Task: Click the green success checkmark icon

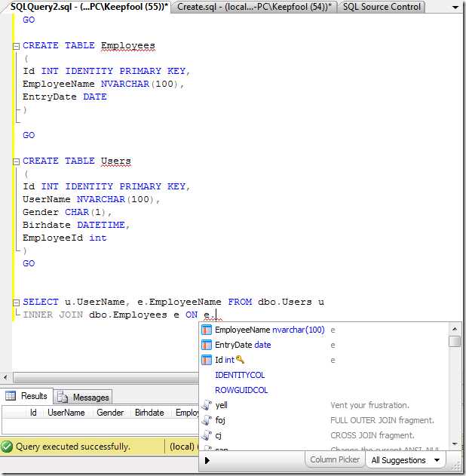Action: click(x=7, y=447)
